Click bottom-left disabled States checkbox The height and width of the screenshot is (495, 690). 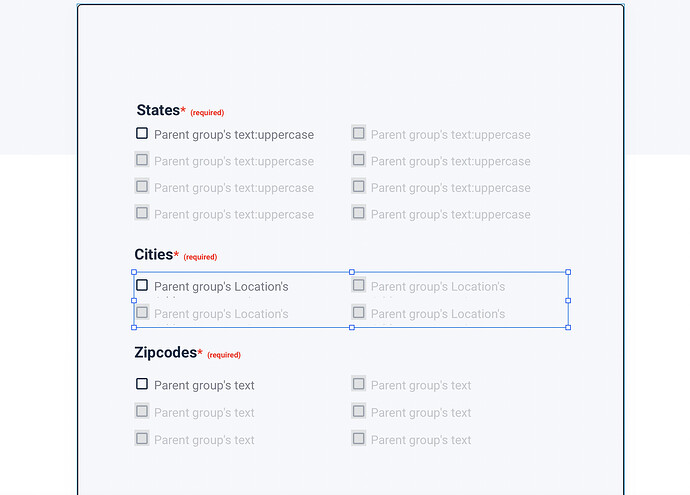pos(142,213)
